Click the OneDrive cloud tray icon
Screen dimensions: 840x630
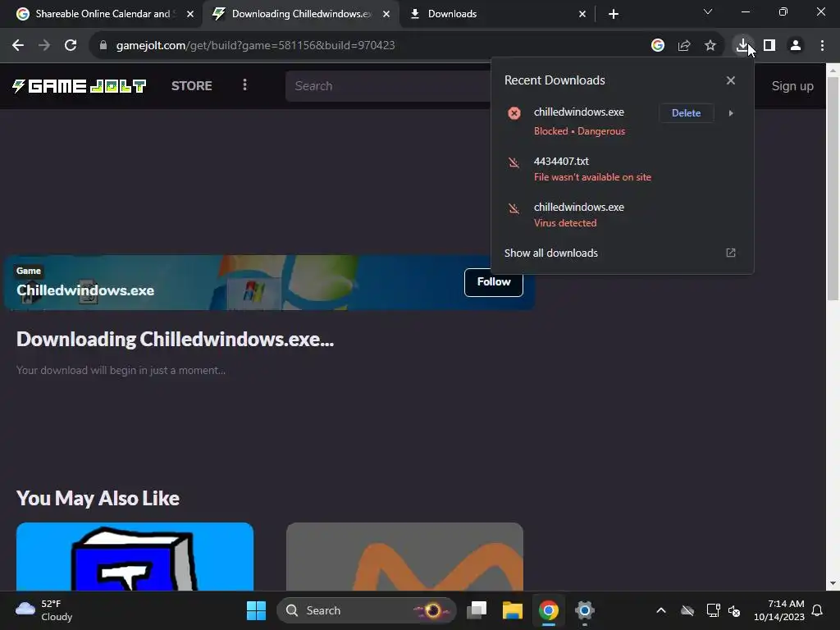point(687,610)
